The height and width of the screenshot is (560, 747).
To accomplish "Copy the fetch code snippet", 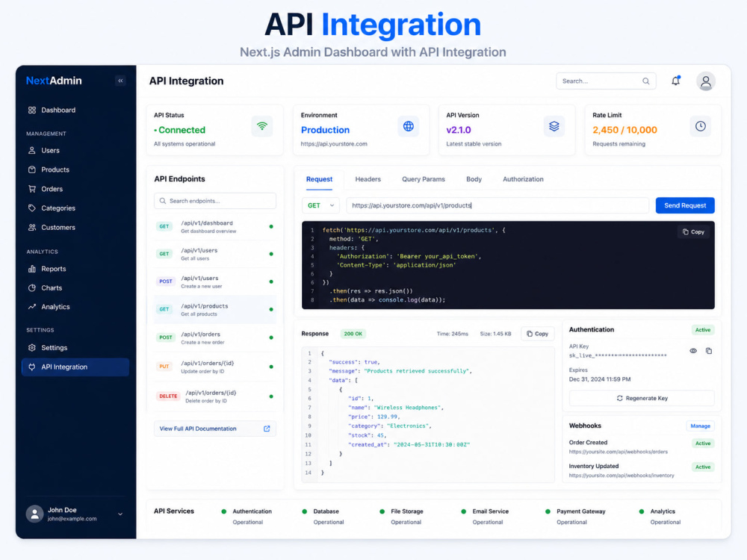I will 693,232.
